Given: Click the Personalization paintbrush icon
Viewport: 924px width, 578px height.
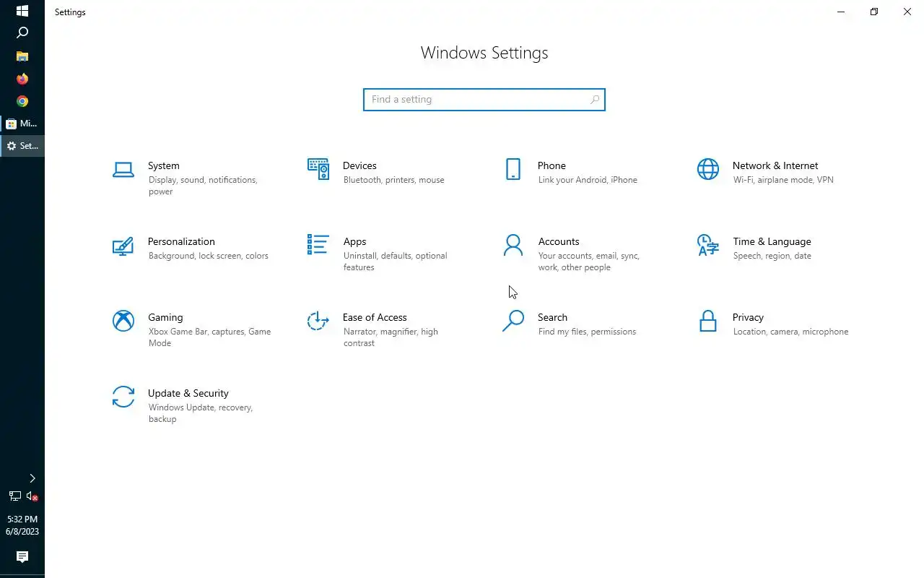Looking at the screenshot, I should 123,246.
